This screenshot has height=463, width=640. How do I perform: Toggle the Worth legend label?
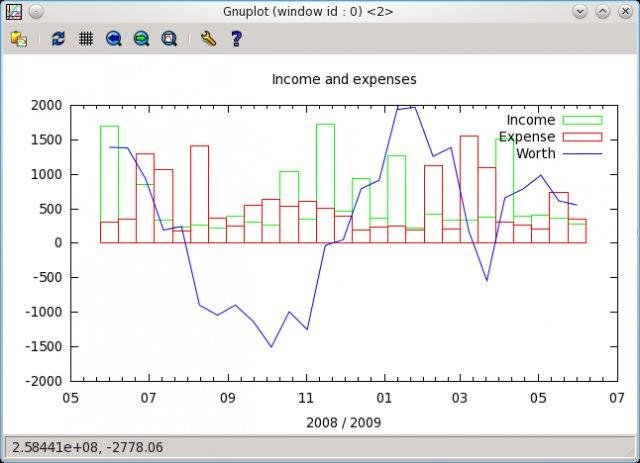point(535,153)
